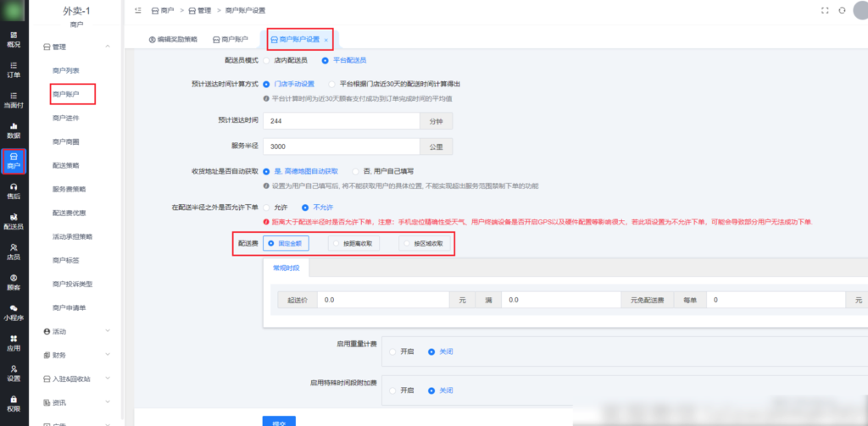
Task: Open 商户账户 in the side menu
Action: coord(66,94)
